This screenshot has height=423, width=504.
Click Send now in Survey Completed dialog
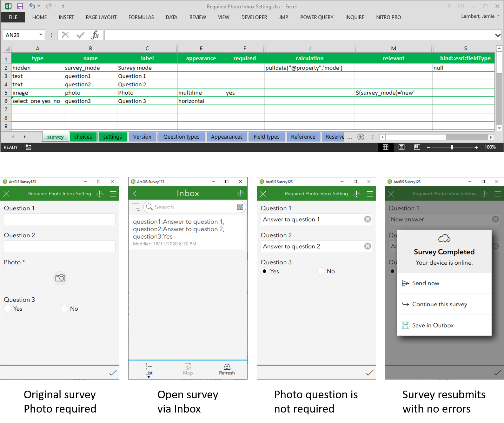click(444, 283)
